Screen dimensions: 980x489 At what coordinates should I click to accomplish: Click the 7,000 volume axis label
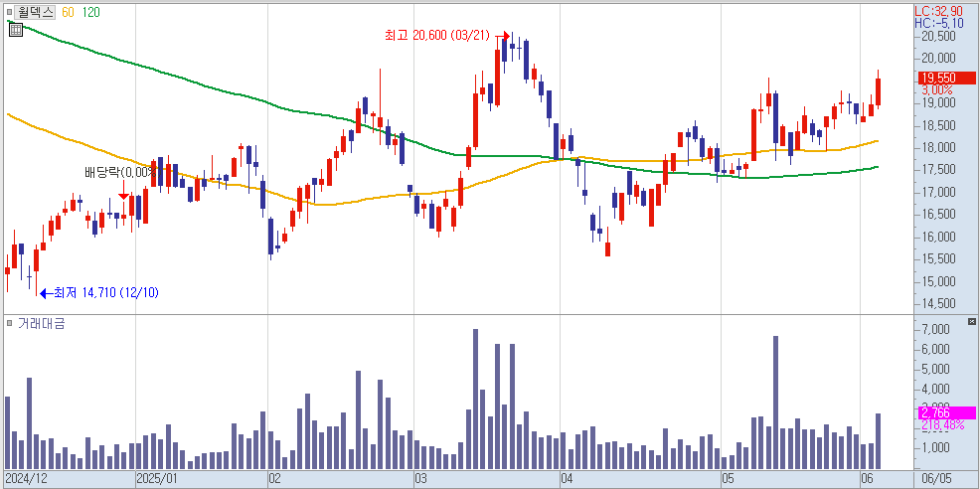(935, 330)
